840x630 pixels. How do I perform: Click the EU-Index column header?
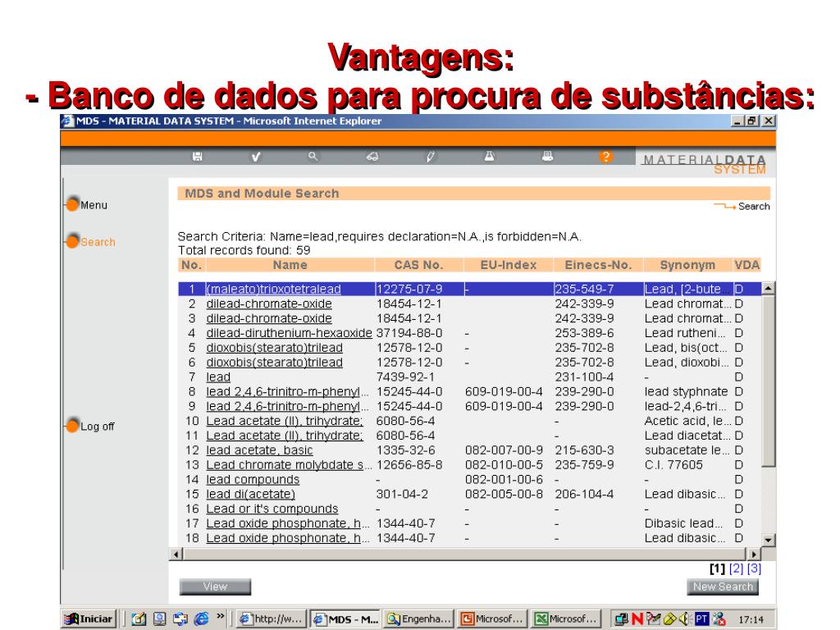pos(508,265)
